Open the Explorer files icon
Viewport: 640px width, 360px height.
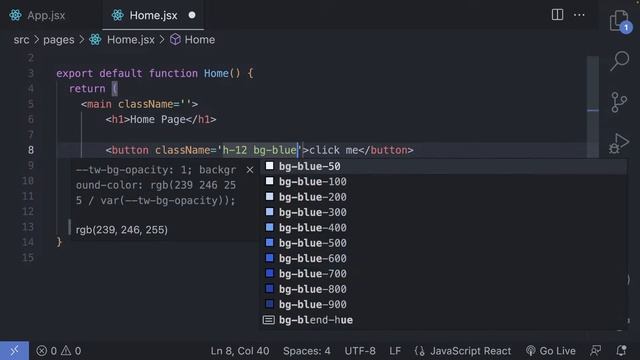click(x=620, y=21)
